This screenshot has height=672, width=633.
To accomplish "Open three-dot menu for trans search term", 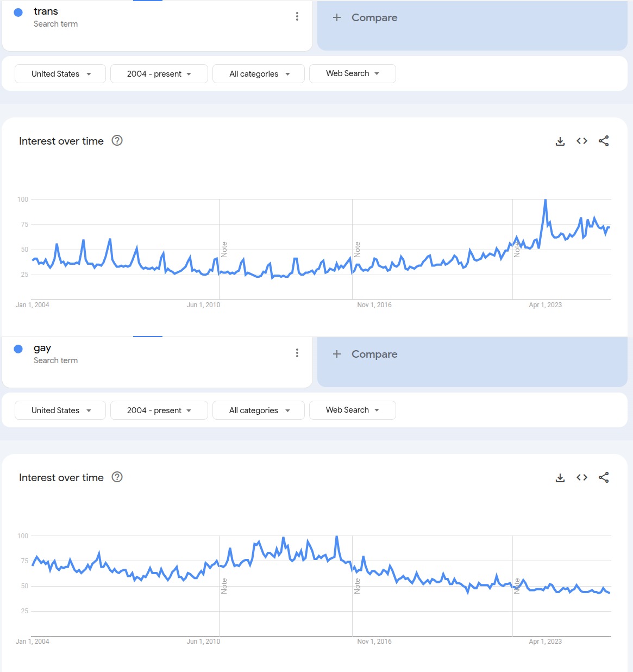I will (x=297, y=16).
